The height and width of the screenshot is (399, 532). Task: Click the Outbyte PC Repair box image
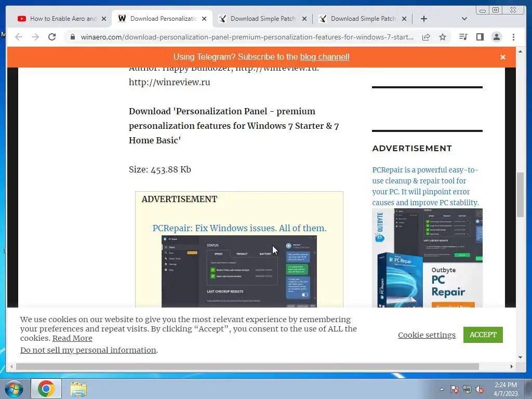point(427,258)
